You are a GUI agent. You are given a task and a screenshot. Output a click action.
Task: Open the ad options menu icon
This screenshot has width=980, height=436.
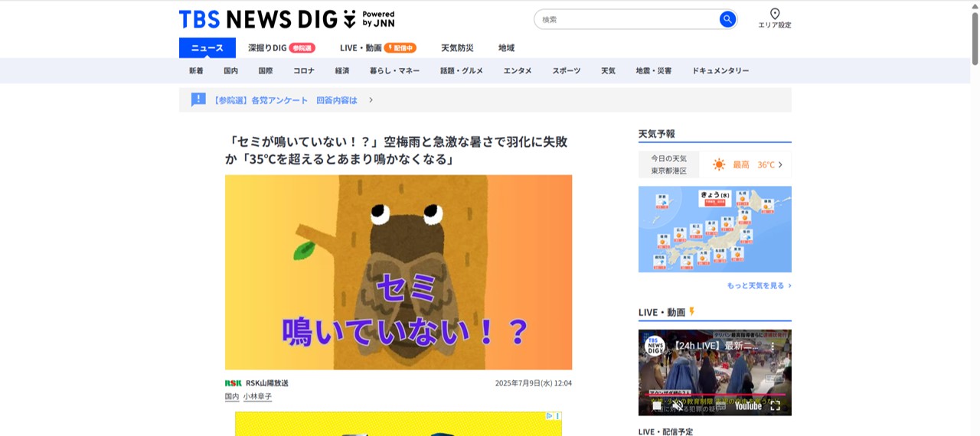coord(558,416)
